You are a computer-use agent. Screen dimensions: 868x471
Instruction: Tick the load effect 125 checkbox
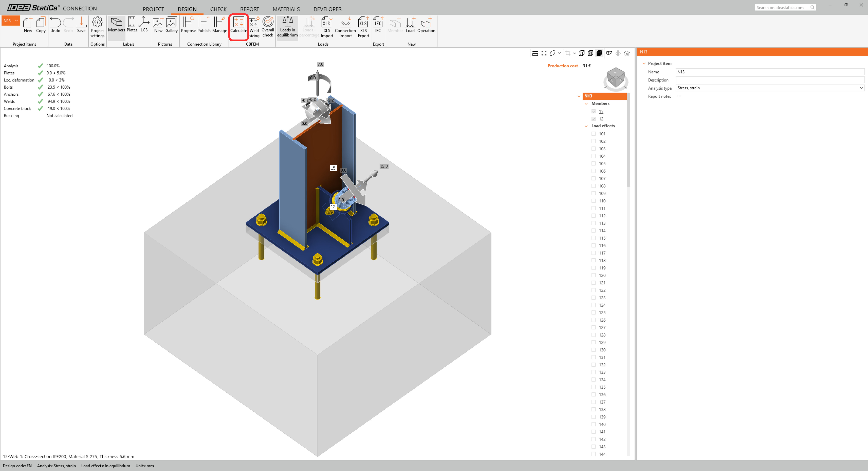point(594,313)
